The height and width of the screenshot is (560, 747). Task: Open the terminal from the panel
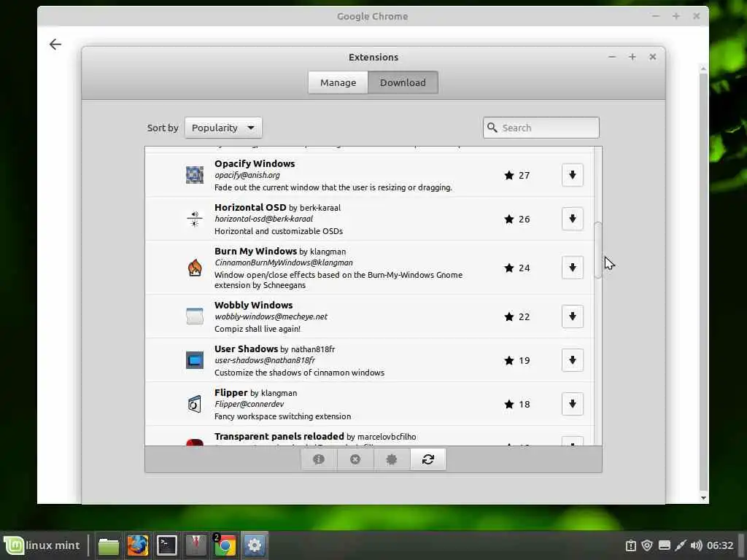(x=167, y=545)
